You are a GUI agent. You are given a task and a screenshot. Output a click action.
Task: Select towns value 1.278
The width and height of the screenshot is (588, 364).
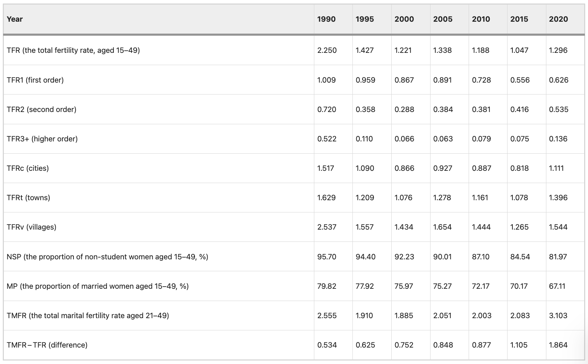(442, 198)
